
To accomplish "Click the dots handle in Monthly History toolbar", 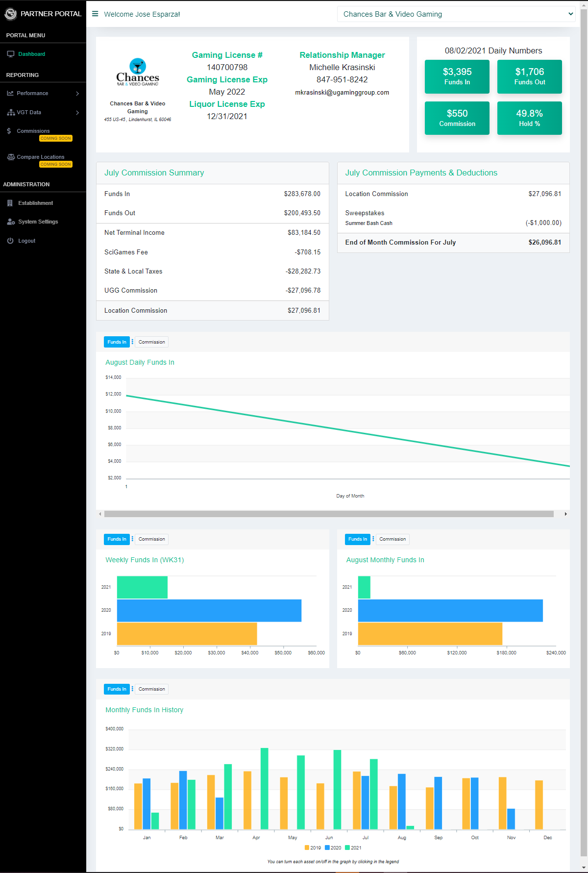I will (x=132, y=689).
